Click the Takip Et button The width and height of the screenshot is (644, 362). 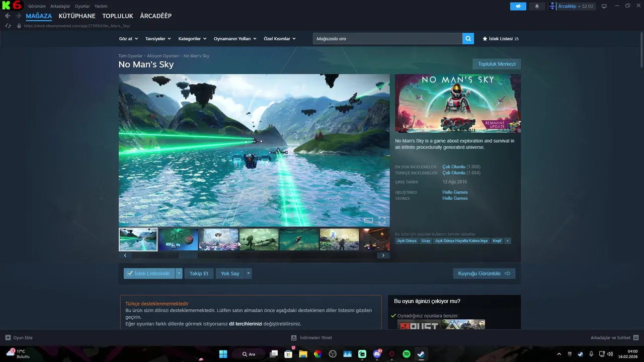(x=199, y=274)
